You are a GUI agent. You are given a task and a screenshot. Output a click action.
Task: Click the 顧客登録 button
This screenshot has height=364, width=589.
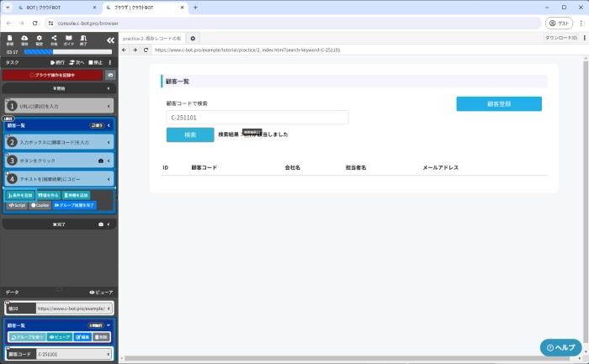pos(499,104)
